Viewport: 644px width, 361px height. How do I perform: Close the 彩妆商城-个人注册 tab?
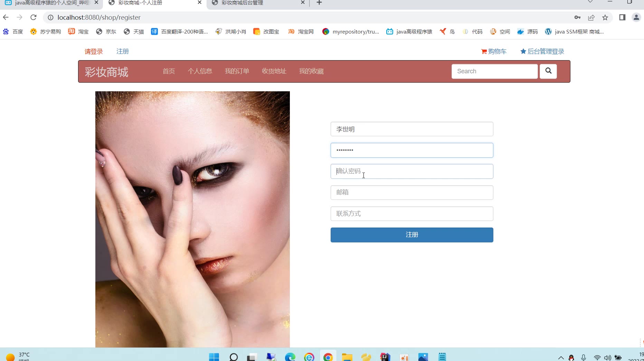click(x=199, y=2)
